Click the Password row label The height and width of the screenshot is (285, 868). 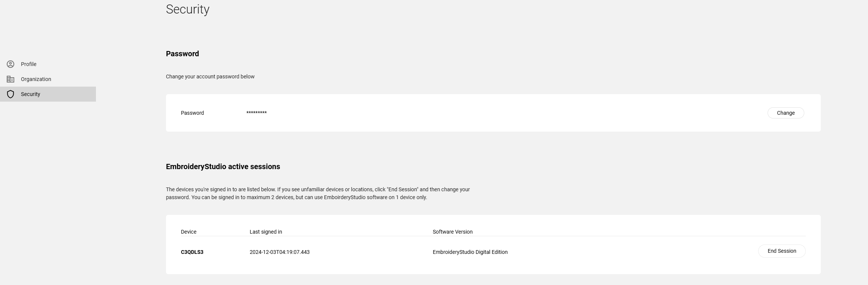tap(192, 113)
